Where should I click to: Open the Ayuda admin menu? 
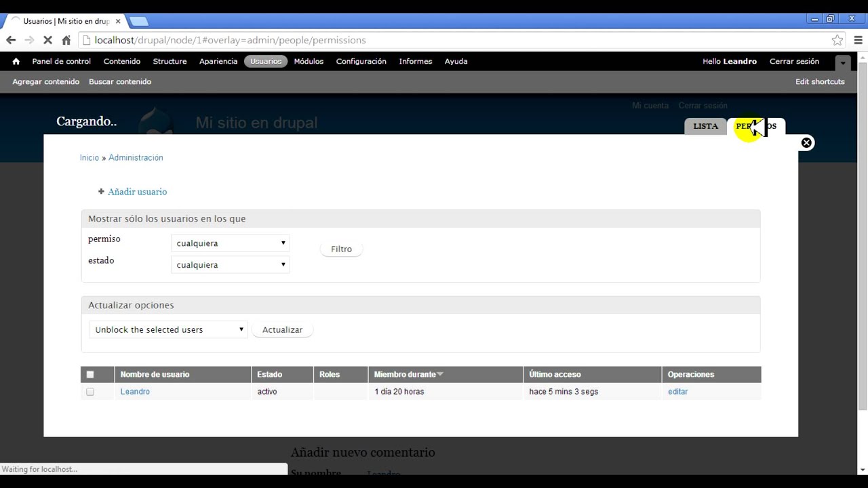(456, 61)
